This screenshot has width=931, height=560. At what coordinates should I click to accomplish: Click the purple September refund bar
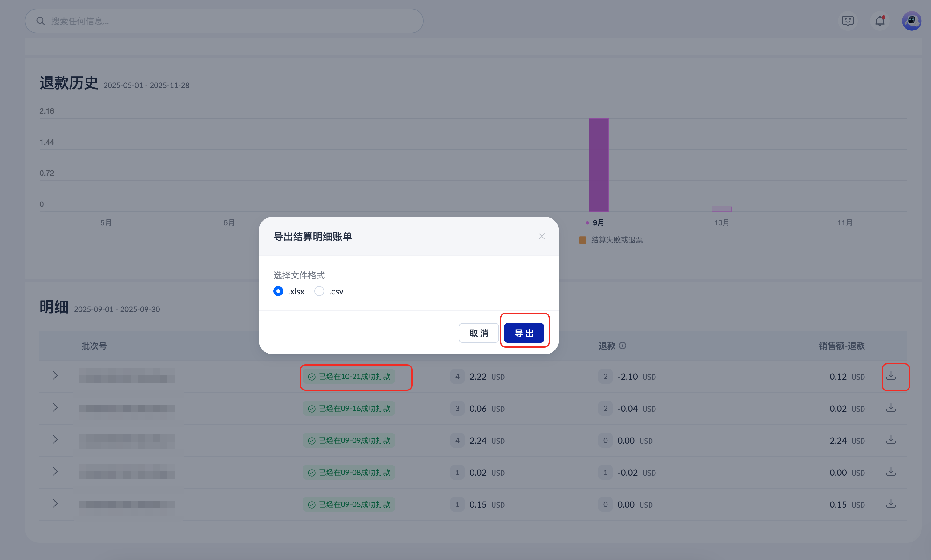598,165
